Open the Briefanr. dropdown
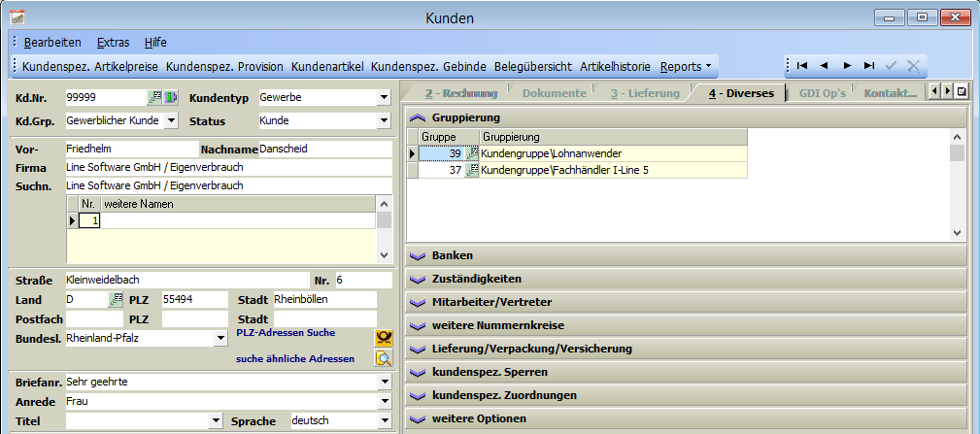Viewport: 980px width, 434px height. coord(384,383)
